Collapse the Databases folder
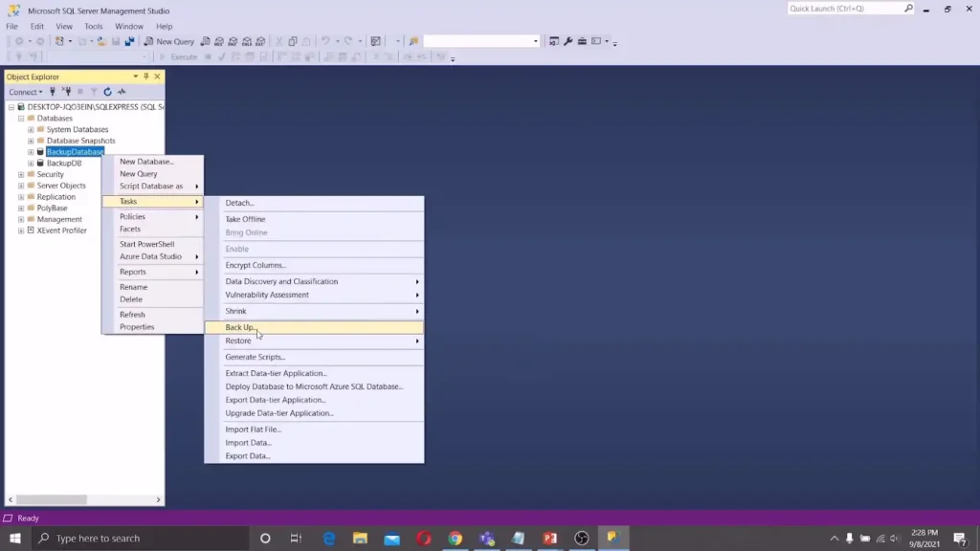The width and height of the screenshot is (980, 551). 21,118
